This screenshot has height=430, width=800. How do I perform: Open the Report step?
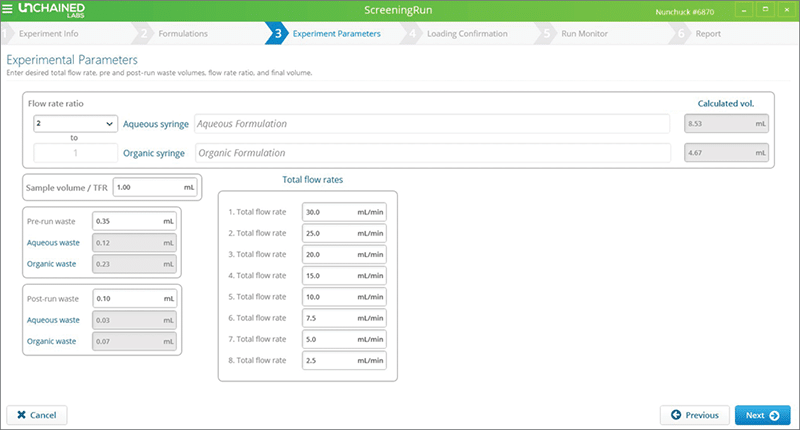click(x=707, y=34)
